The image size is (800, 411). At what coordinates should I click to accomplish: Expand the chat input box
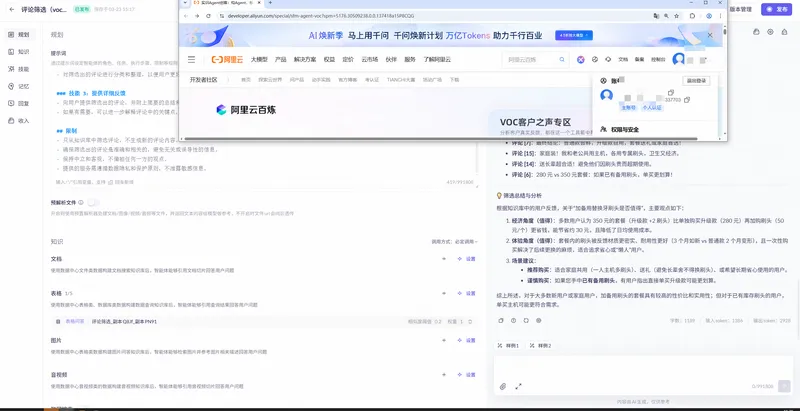[518, 387]
